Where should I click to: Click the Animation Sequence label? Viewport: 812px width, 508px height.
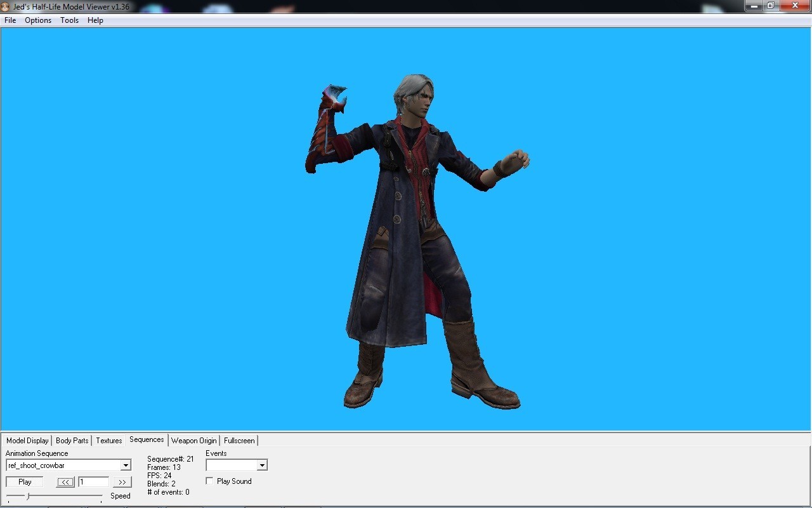37,453
